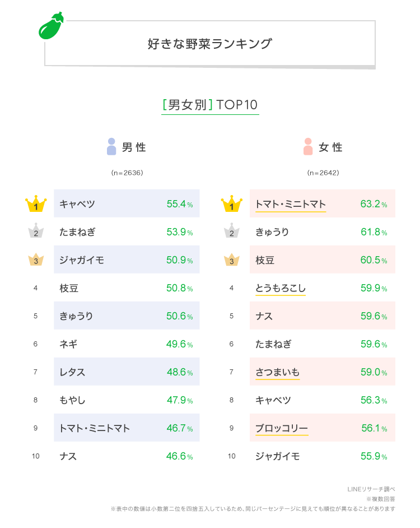Click the women's 枝豆 60.5% row

[322, 260]
